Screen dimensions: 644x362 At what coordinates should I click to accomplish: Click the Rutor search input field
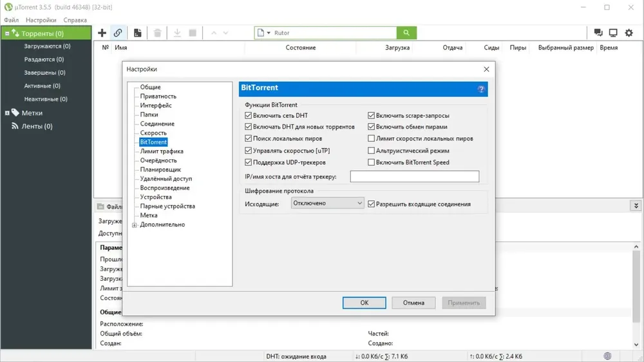334,33
